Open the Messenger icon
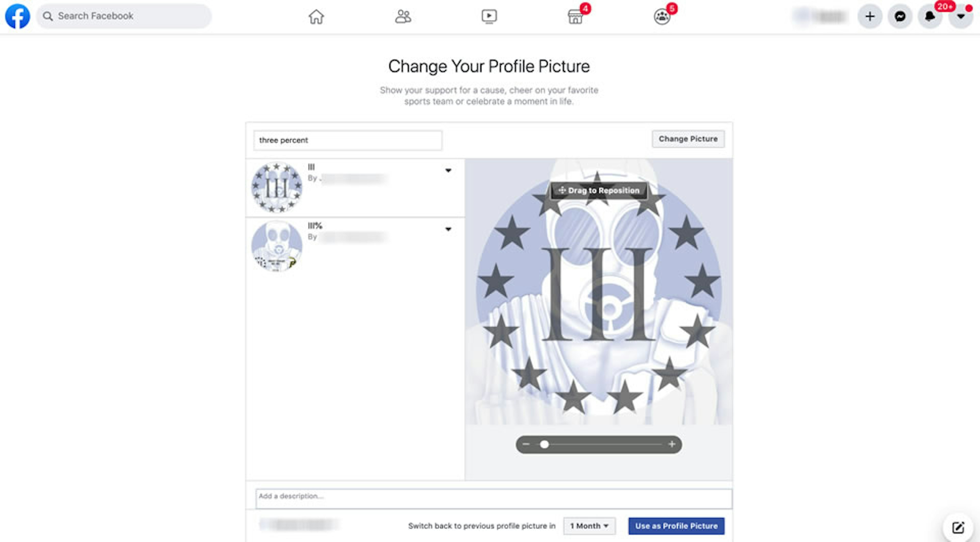Screen dimensions: 980x542 pyautogui.click(x=900, y=16)
